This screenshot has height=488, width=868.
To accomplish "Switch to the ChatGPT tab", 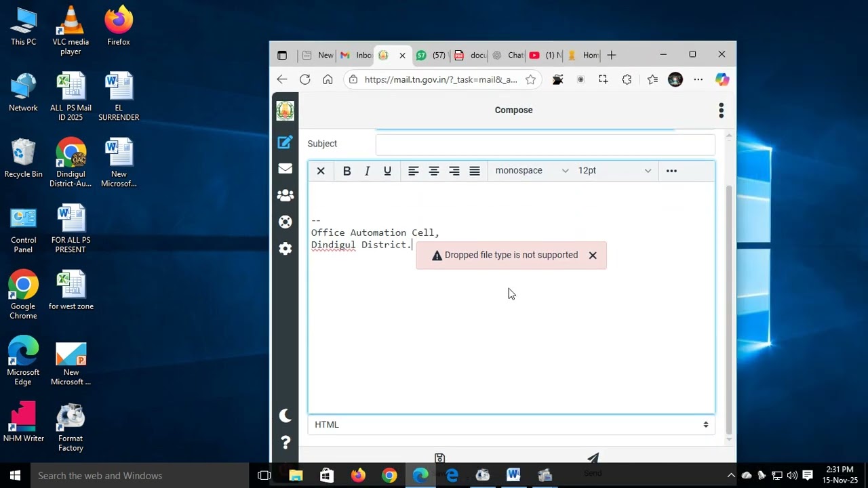I will tap(508, 56).
